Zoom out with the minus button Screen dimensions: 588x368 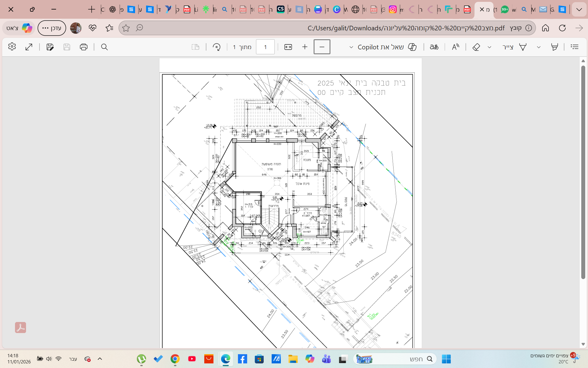click(x=322, y=47)
